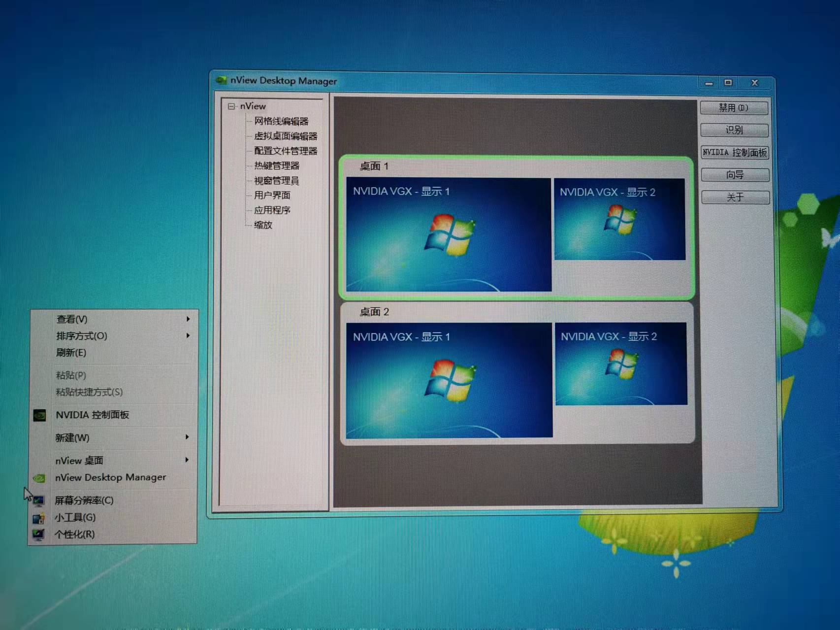Select 配置文件管理器 in the tree

click(286, 151)
